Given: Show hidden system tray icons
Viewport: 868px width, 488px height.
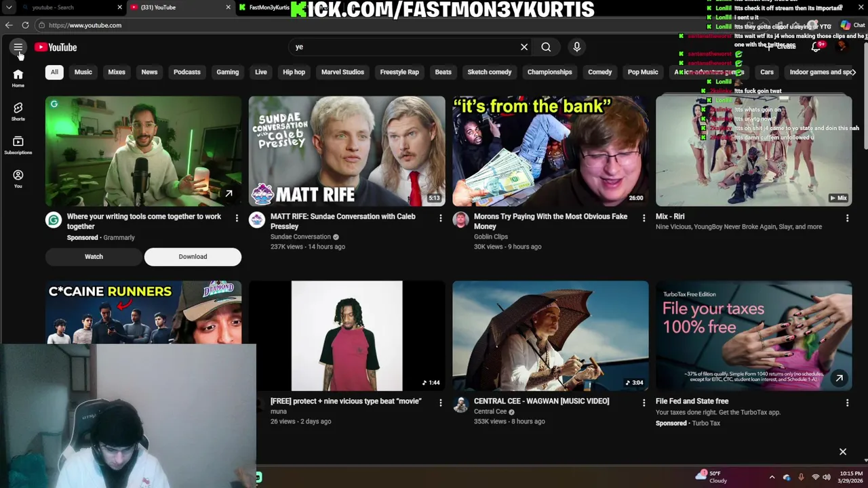Looking at the screenshot, I should pos(772,477).
